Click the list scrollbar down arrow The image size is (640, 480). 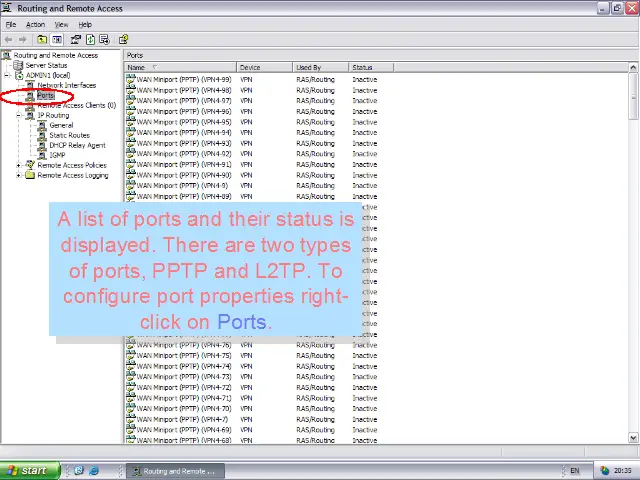633,438
